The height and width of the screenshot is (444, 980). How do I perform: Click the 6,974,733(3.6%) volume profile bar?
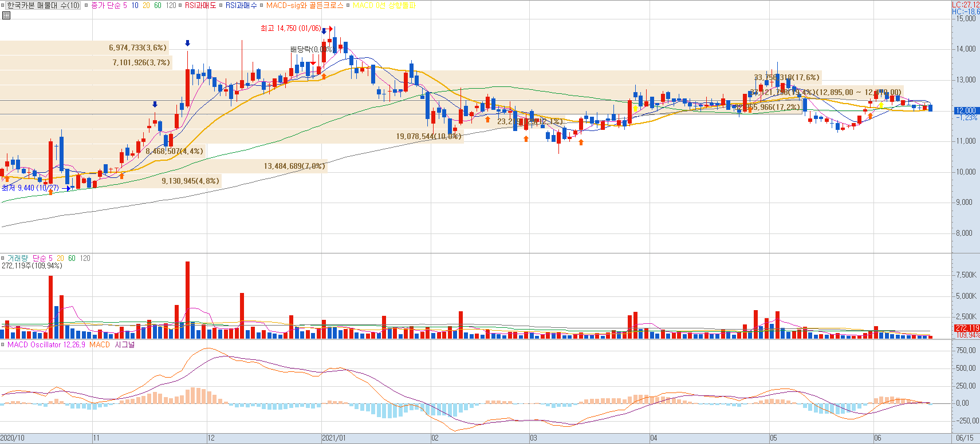(85, 47)
